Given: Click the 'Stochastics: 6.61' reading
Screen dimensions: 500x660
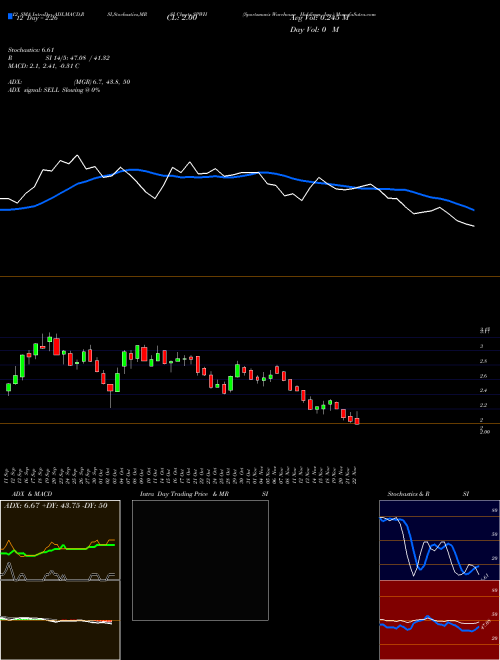Looking at the screenshot, I should pyautogui.click(x=31, y=50).
